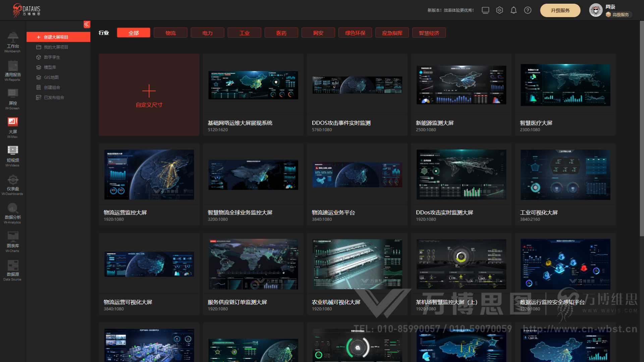The image size is (644, 362).
Task: Collapse the left submenu panel arrow
Action: (87, 24)
